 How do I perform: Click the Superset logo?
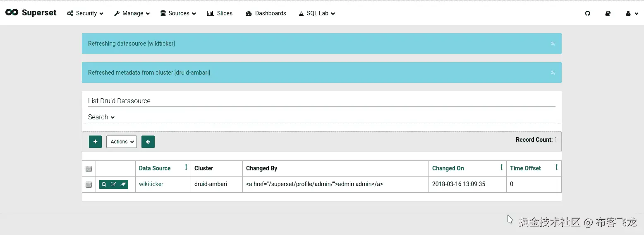(x=31, y=13)
